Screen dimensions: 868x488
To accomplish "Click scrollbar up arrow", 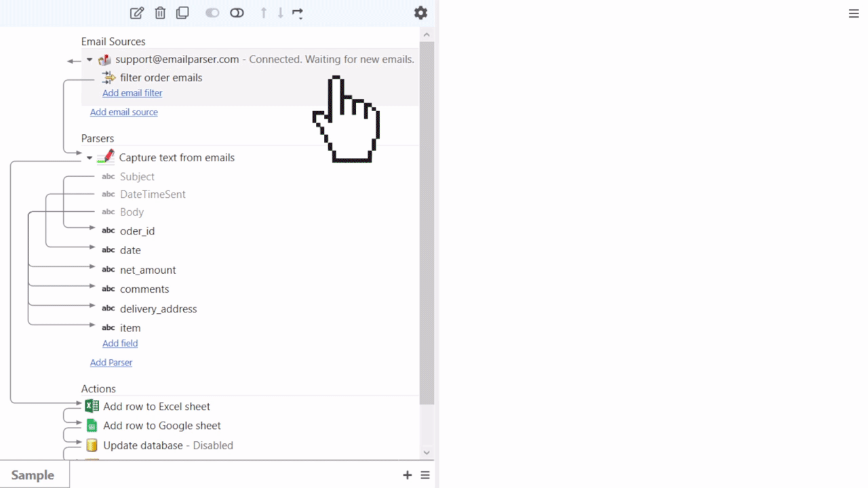I will click(427, 34).
